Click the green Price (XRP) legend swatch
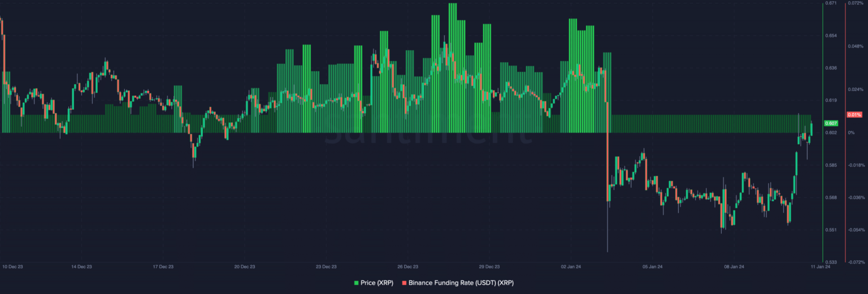 point(357,283)
